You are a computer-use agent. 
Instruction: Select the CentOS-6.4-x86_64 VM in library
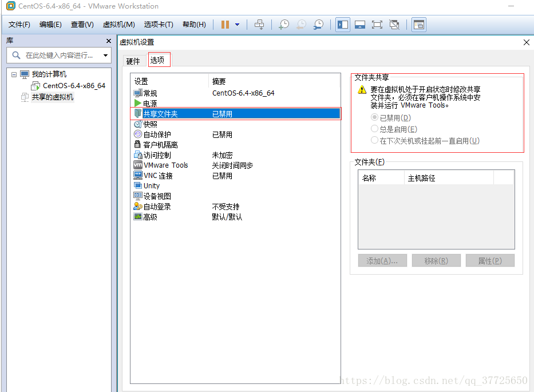coord(74,85)
